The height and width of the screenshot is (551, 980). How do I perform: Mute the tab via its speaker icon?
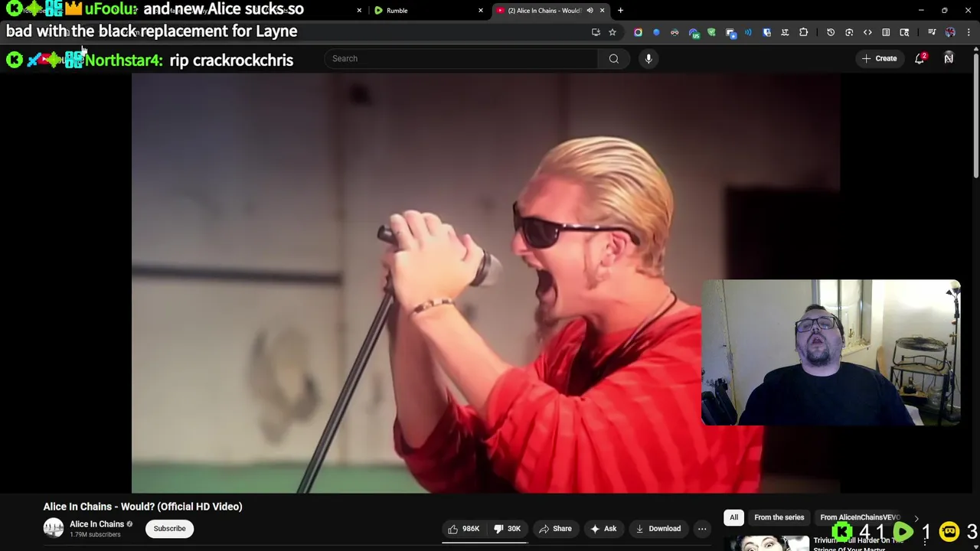tap(590, 11)
